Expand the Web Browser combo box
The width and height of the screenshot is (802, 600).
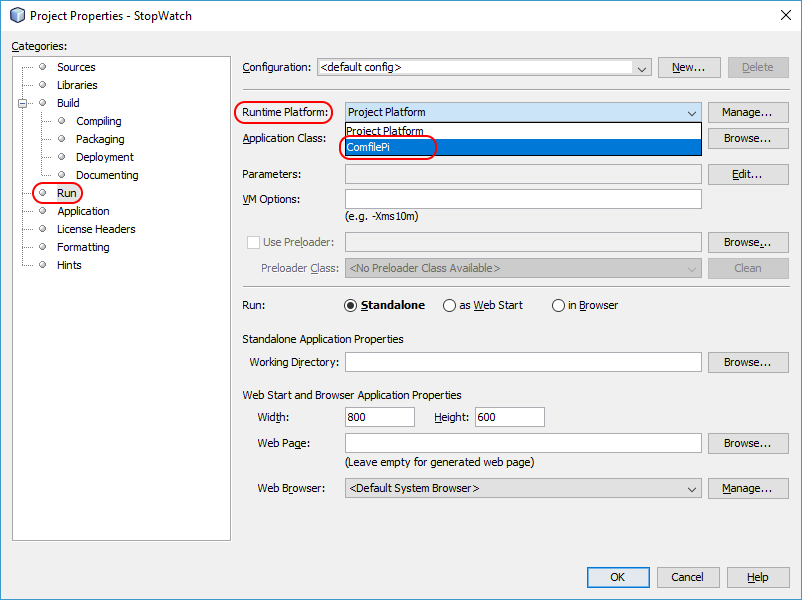click(692, 489)
